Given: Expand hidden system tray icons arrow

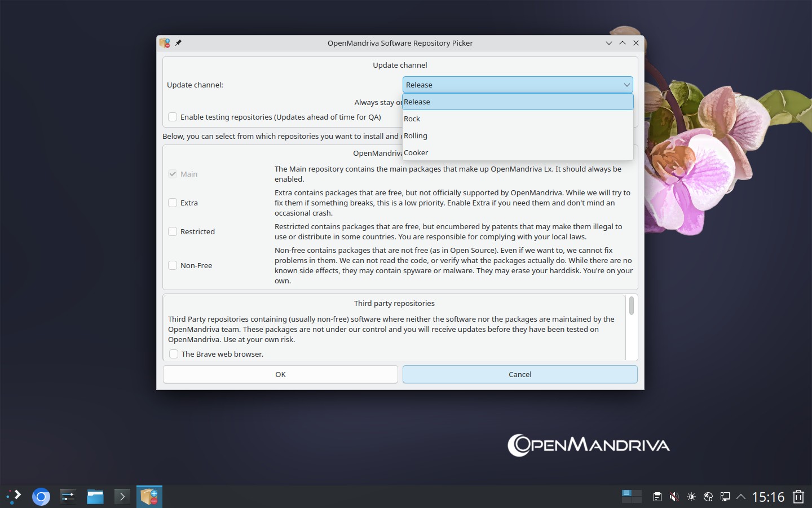Looking at the screenshot, I should (x=741, y=497).
